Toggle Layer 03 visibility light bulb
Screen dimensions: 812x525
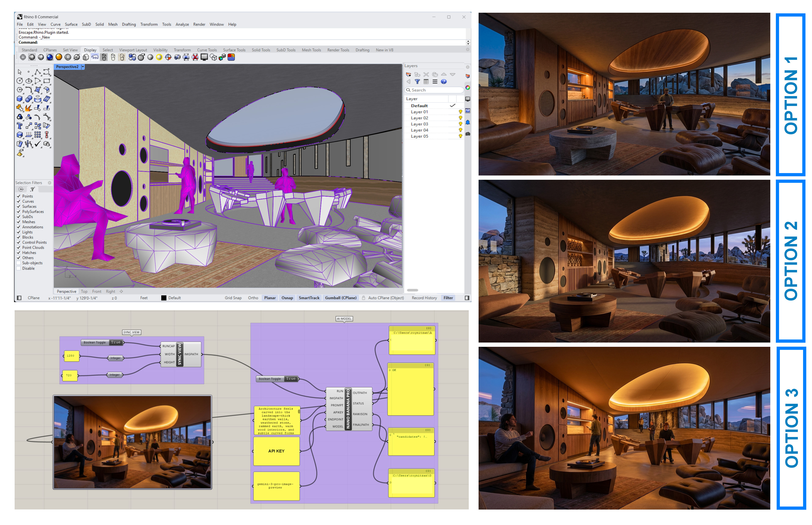pyautogui.click(x=460, y=124)
